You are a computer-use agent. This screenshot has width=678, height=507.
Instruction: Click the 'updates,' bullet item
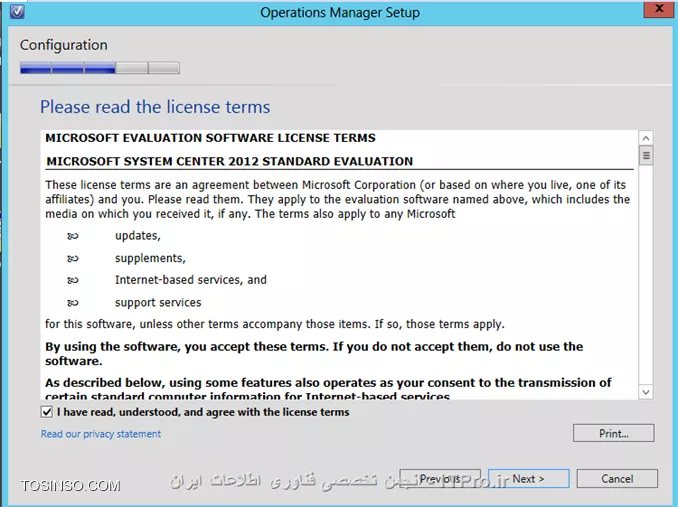point(138,236)
